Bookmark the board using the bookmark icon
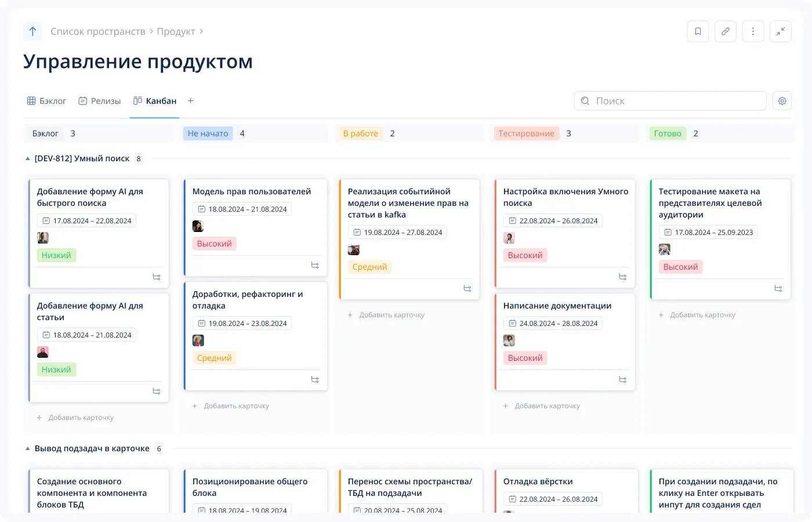Viewport: 812px width, 522px height. (x=698, y=31)
